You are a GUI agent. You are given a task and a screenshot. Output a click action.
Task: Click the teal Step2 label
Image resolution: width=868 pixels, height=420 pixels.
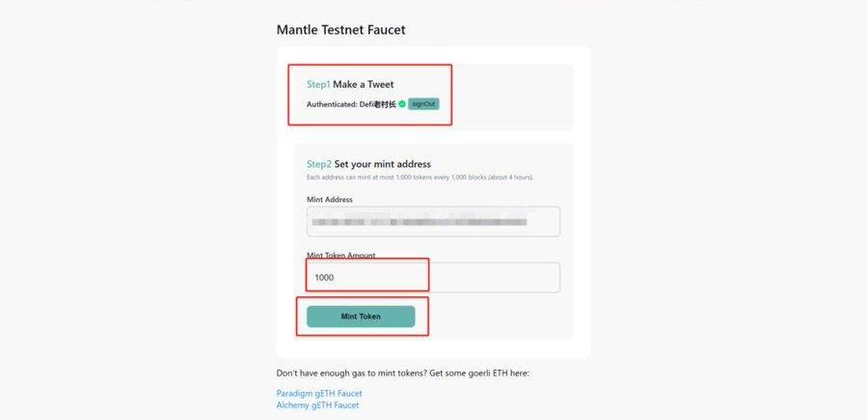(x=319, y=164)
